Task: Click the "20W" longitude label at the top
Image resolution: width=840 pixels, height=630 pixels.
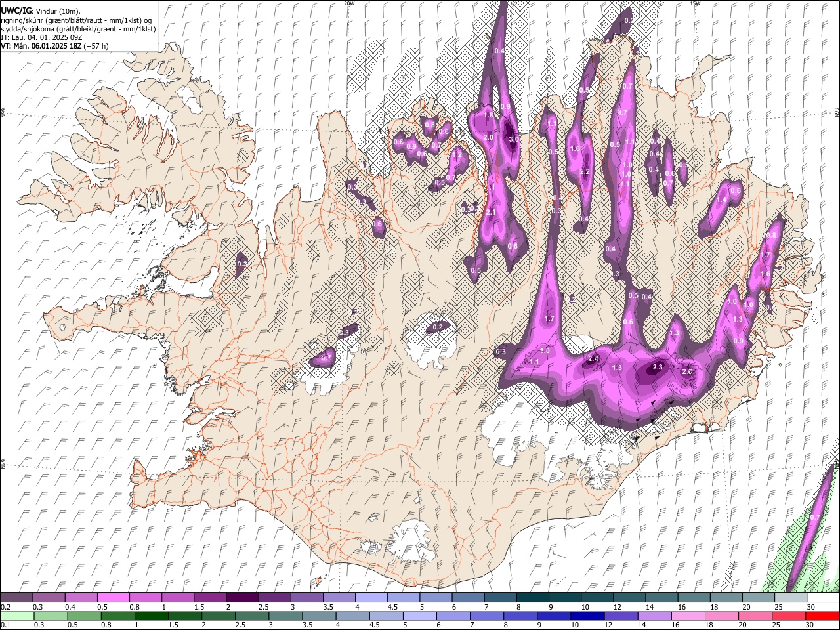Action: pos(349,3)
